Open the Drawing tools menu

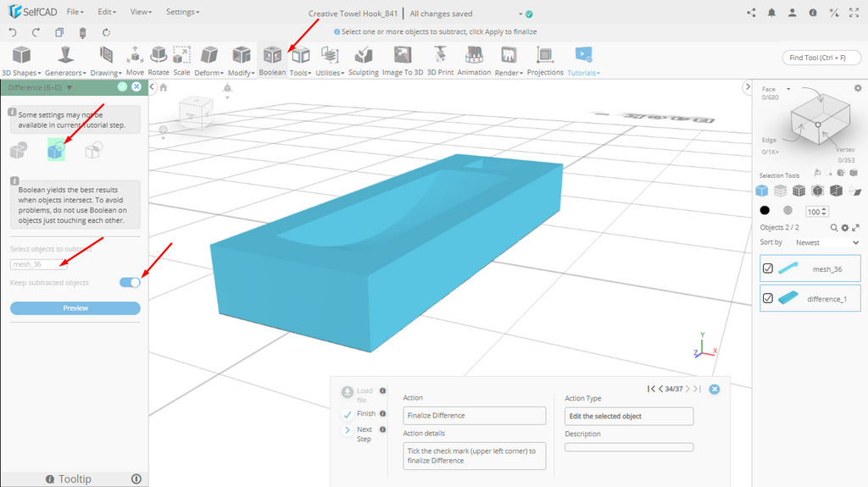106,61
